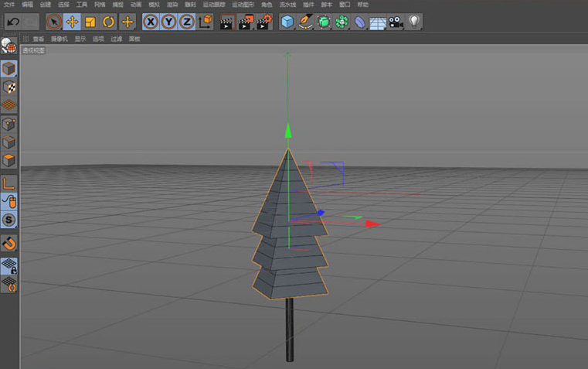The image size is (588, 369).
Task: Click the Undo arrow icon
Action: [13, 22]
